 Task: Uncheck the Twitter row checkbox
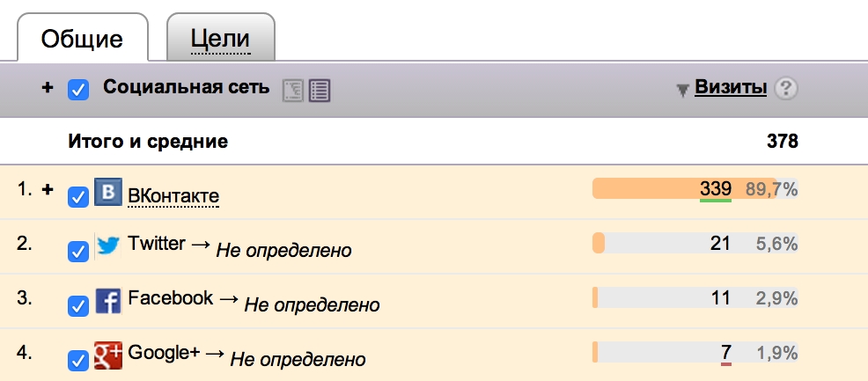point(78,252)
